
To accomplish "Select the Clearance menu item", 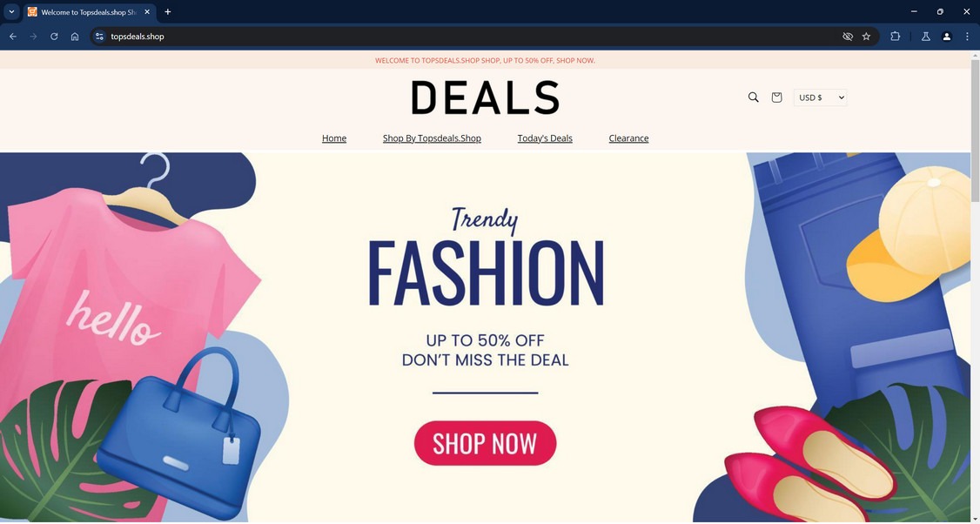I will coord(628,138).
